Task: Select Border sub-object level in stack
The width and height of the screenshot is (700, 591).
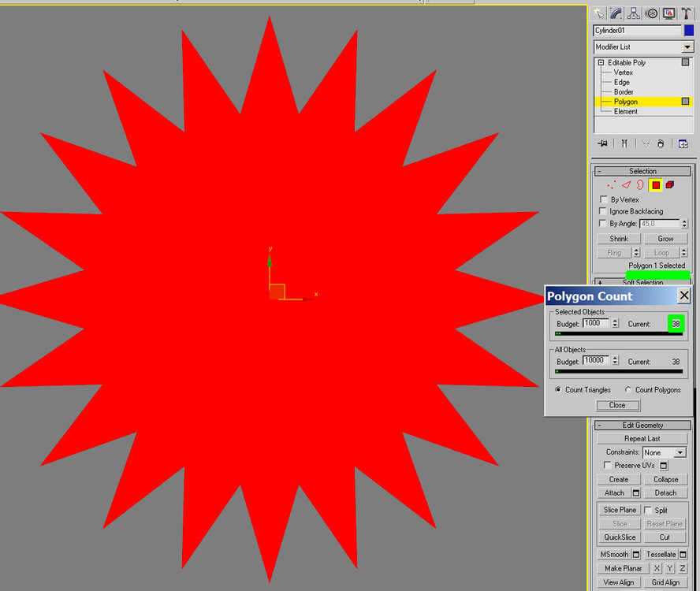Action: click(624, 92)
